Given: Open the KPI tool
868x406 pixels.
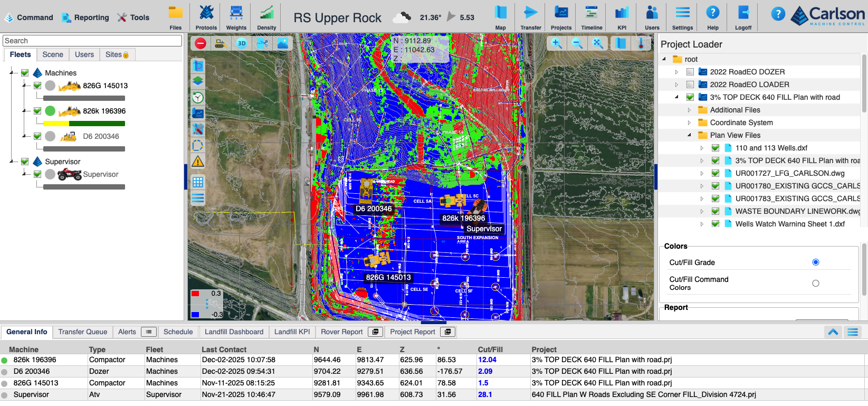Looking at the screenshot, I should (x=622, y=17).
